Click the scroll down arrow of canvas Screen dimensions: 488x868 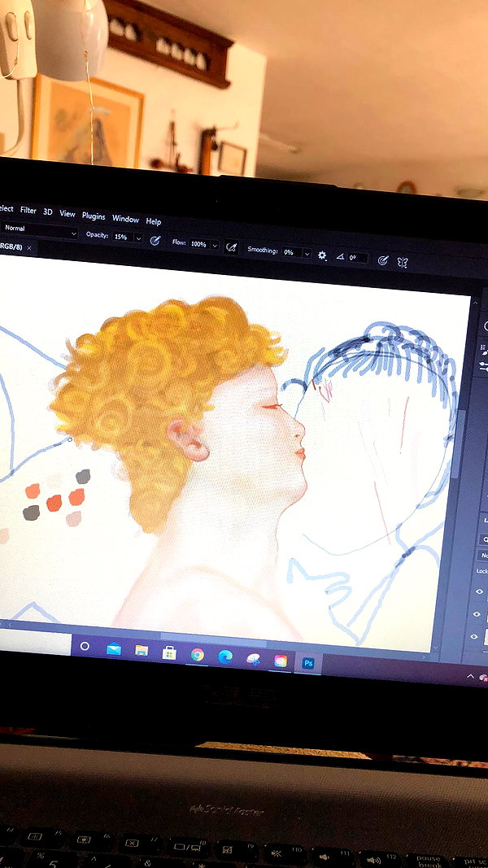click(437, 647)
